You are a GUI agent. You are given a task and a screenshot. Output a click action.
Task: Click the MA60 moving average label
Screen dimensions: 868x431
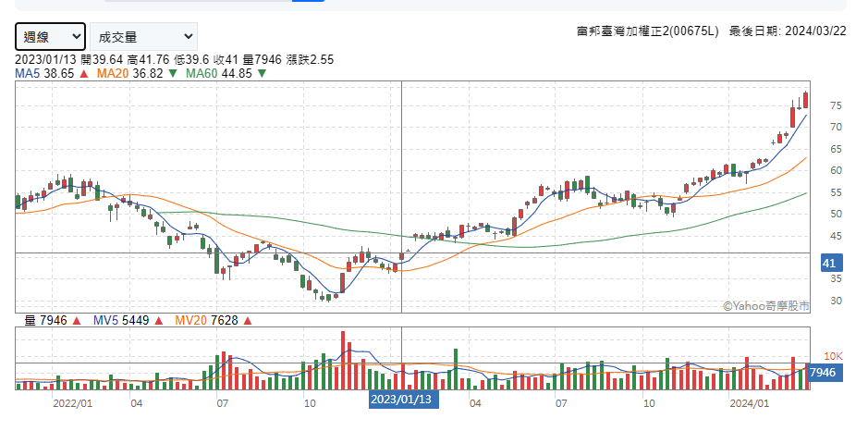(202, 73)
